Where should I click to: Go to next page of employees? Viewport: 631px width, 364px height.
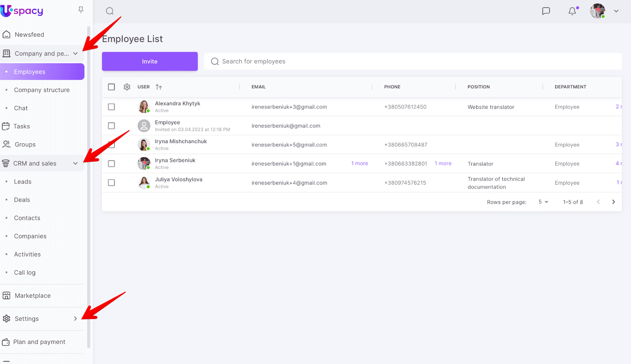pyautogui.click(x=613, y=202)
